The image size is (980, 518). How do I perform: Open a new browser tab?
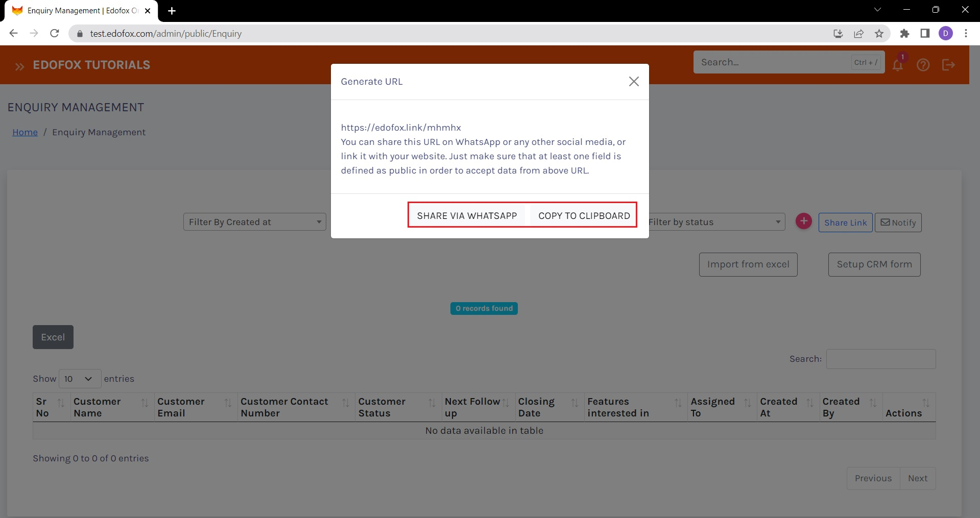pyautogui.click(x=172, y=11)
